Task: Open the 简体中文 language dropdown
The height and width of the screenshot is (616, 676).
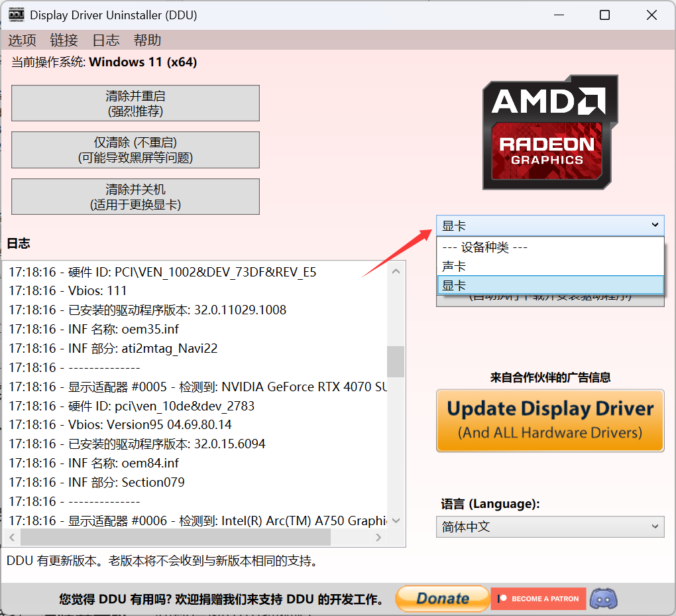Action: pyautogui.click(x=550, y=526)
